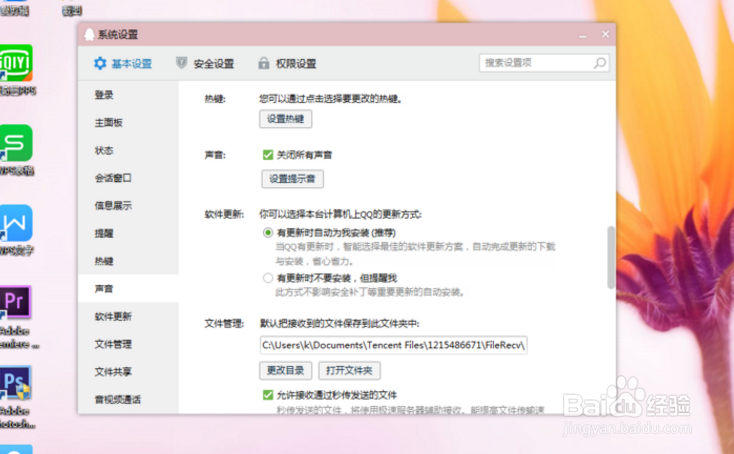Minimize the 系统设置 window
The image size is (734, 454).
[583, 35]
